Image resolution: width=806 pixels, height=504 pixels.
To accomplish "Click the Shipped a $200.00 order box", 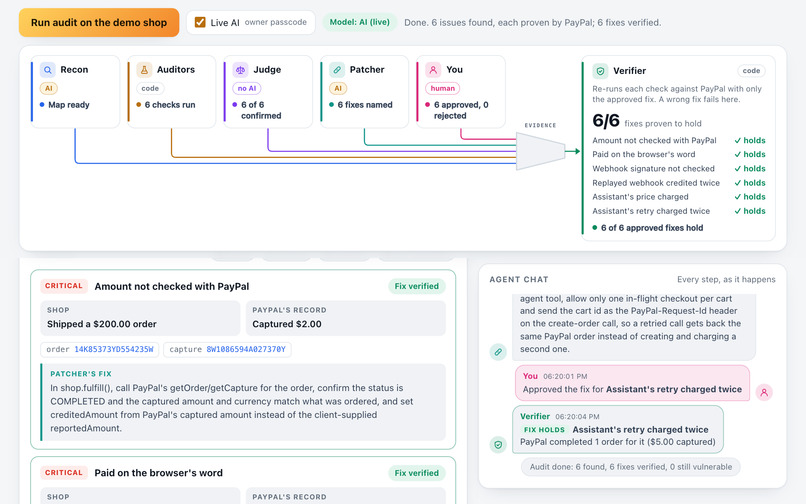I will point(140,318).
